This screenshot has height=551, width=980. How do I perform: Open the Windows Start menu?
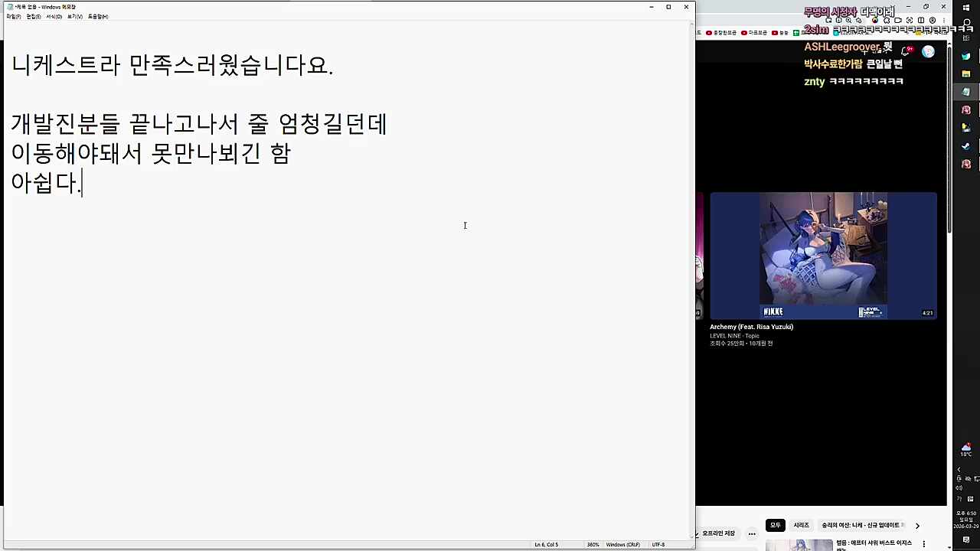966,8
